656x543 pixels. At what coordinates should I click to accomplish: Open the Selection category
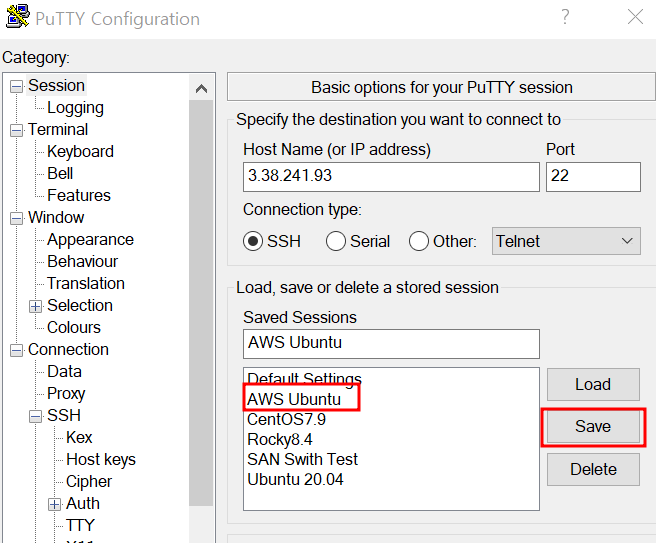pyautogui.click(x=80, y=305)
